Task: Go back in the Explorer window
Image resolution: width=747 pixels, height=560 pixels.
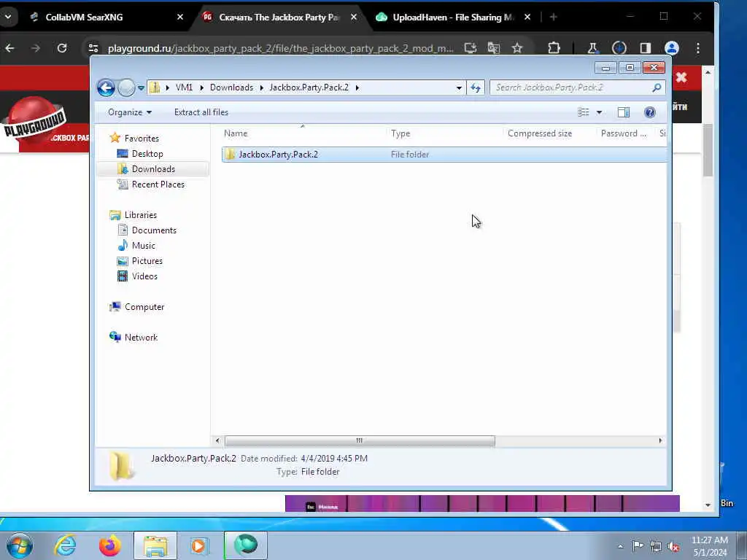Action: [x=106, y=87]
